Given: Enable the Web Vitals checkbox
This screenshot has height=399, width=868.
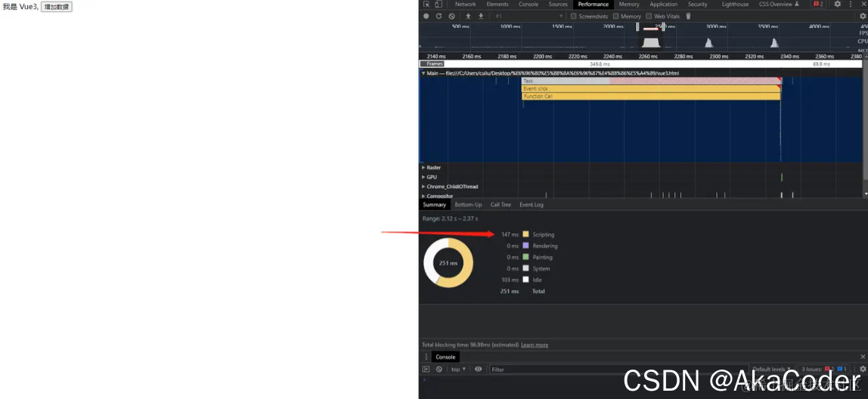Looking at the screenshot, I should tap(649, 16).
